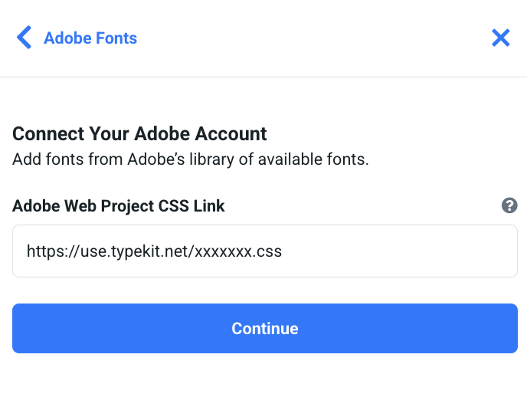
Task: Select the blue X in the header
Action: 501,38
